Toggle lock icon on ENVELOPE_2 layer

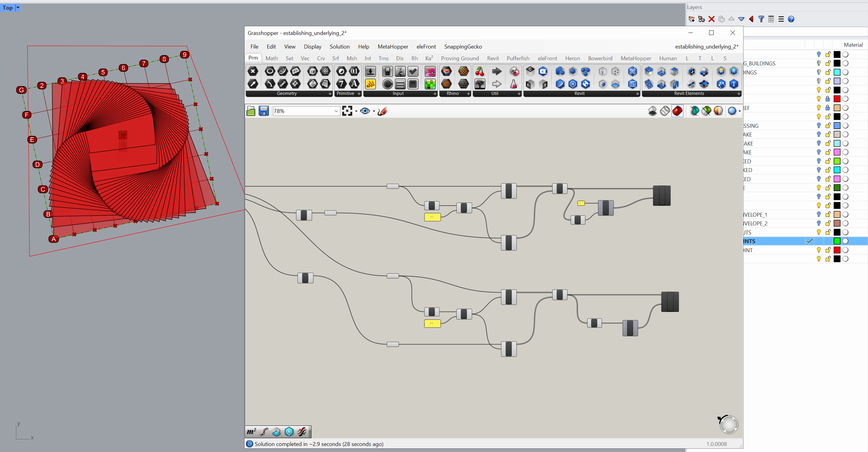[828, 223]
